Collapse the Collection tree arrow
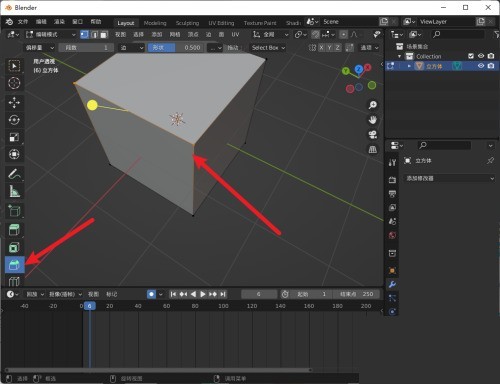 click(x=399, y=56)
